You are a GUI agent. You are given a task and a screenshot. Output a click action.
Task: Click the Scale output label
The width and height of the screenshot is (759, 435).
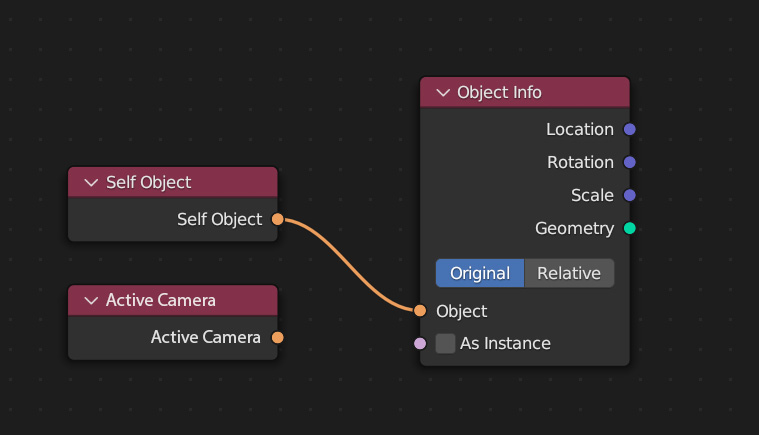click(592, 195)
